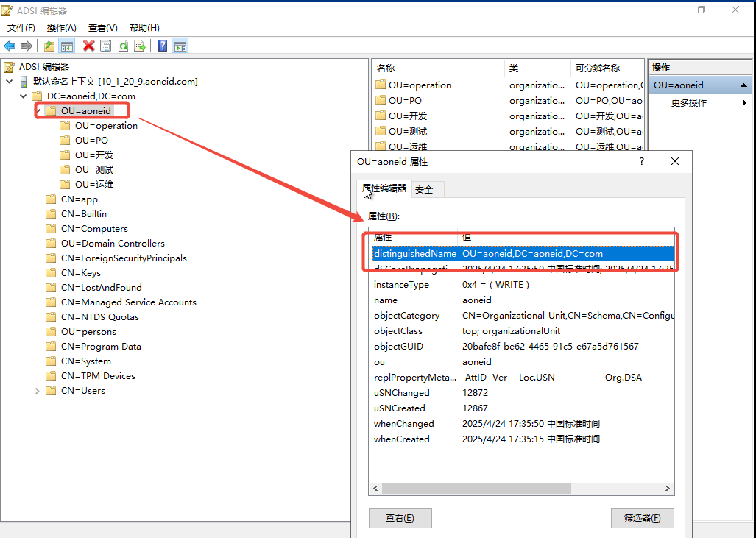Click the Export List toolbar icon

[140, 46]
